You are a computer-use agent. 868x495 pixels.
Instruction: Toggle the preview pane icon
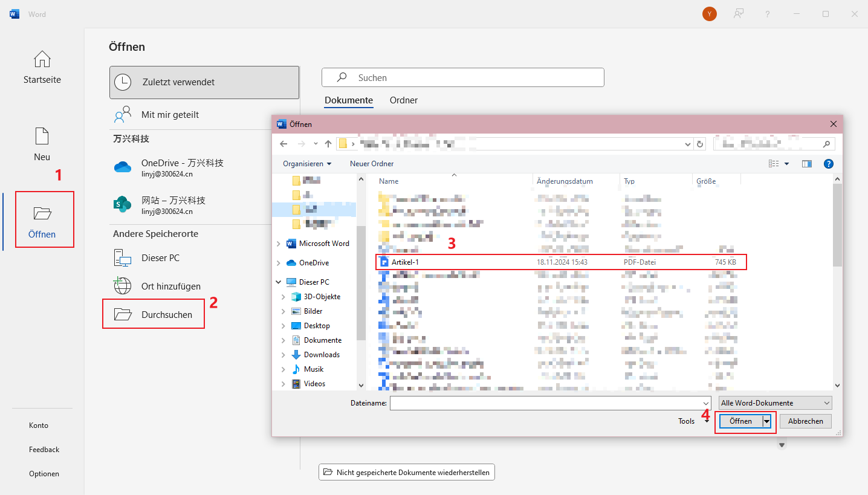(806, 164)
